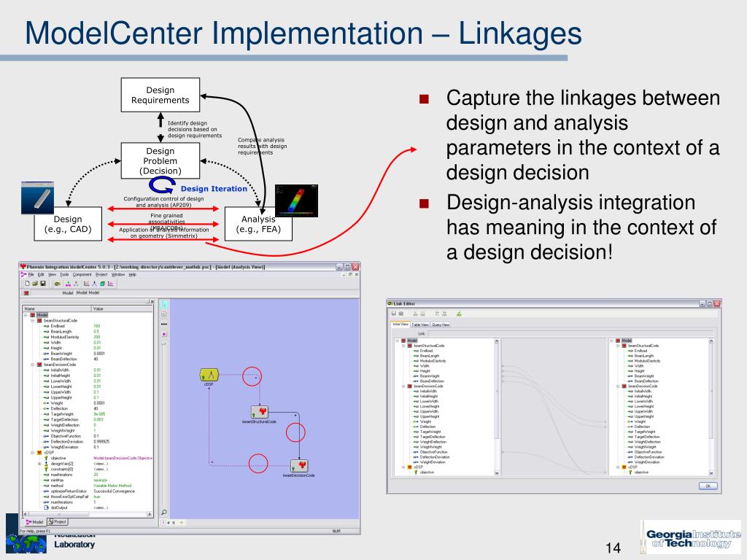Open the Tools menu in ModelCenter
Screen dimensions: 747x560
point(64,274)
